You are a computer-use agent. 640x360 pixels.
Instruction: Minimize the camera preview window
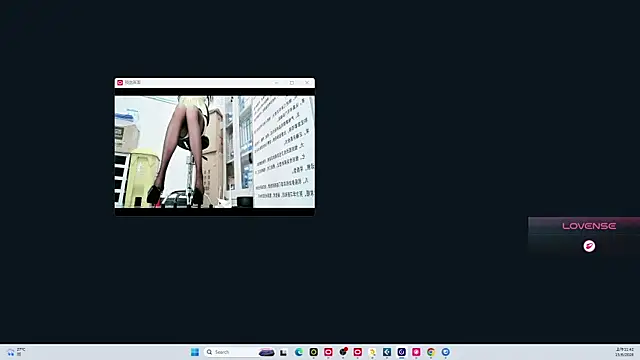click(276, 83)
